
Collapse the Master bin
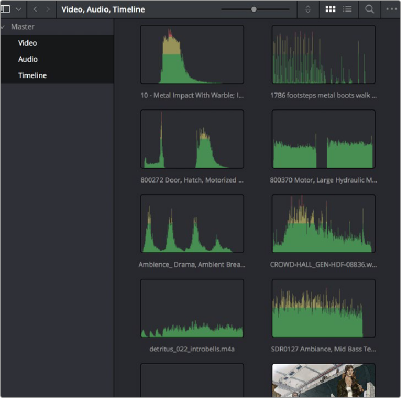tap(3, 27)
